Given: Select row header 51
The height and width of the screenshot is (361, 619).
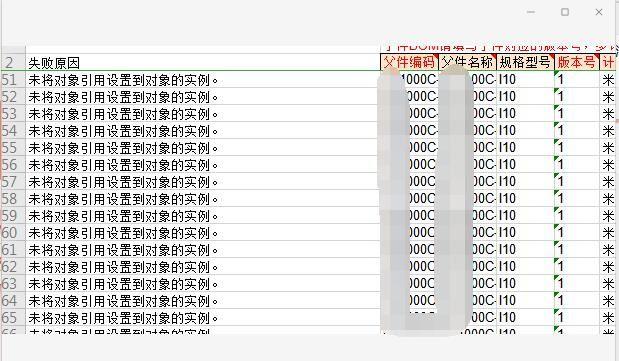Looking at the screenshot, I should 13,80.
